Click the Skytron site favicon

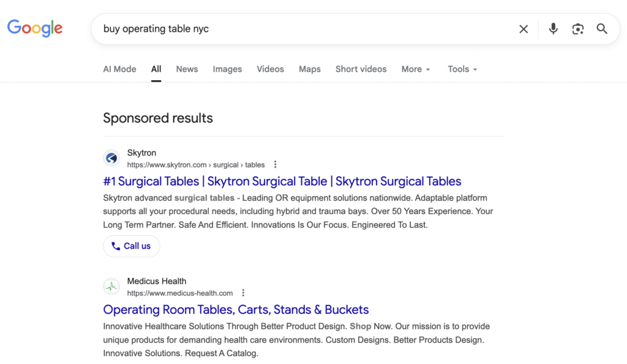point(111,158)
